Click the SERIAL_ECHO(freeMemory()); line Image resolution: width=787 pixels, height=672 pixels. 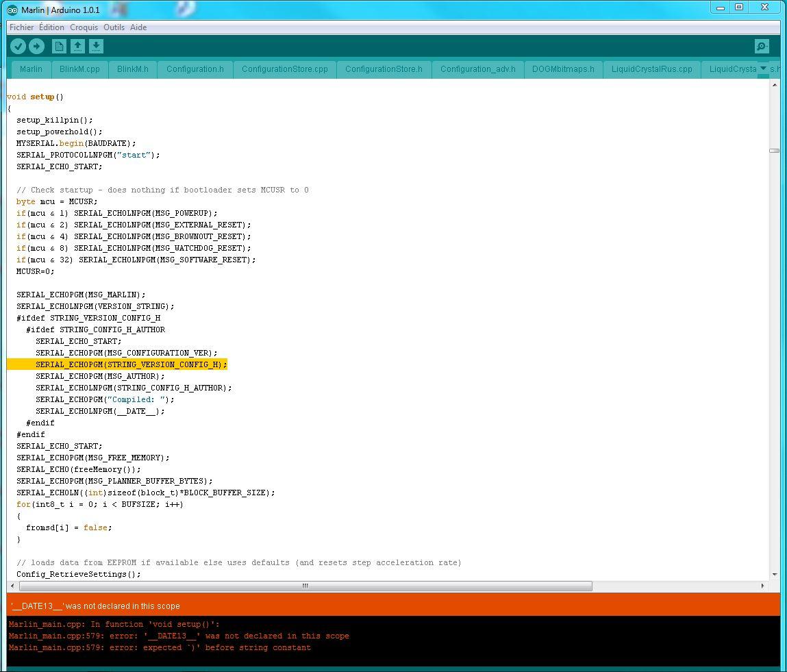pyautogui.click(x=78, y=469)
